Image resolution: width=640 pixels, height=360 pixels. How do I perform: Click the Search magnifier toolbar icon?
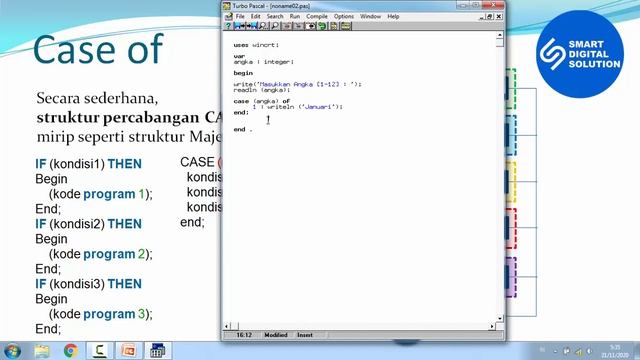coord(263,26)
